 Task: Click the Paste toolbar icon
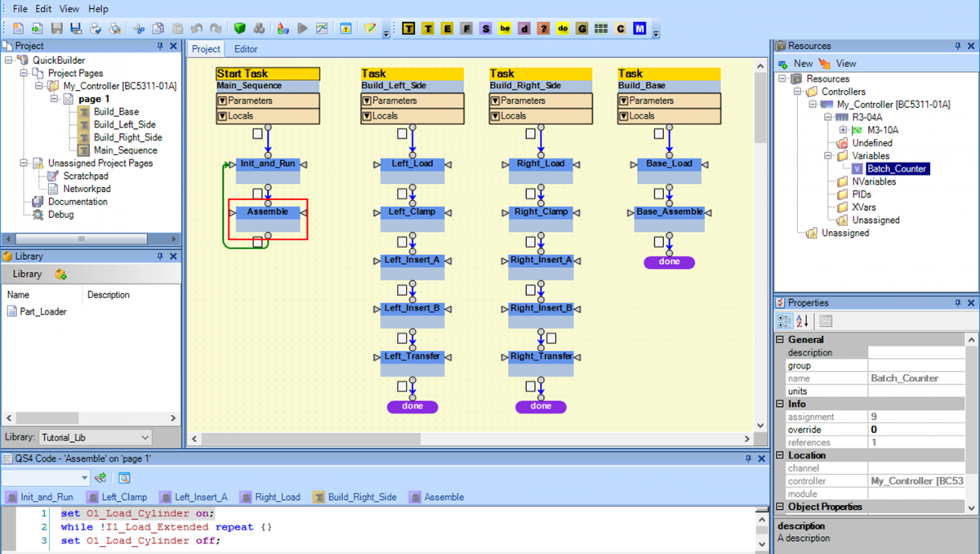point(178,29)
